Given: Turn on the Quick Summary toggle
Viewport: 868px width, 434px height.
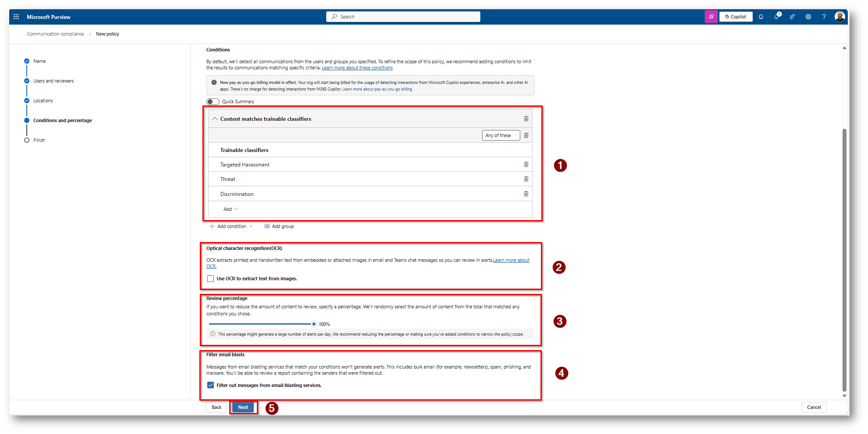Looking at the screenshot, I should coord(213,101).
